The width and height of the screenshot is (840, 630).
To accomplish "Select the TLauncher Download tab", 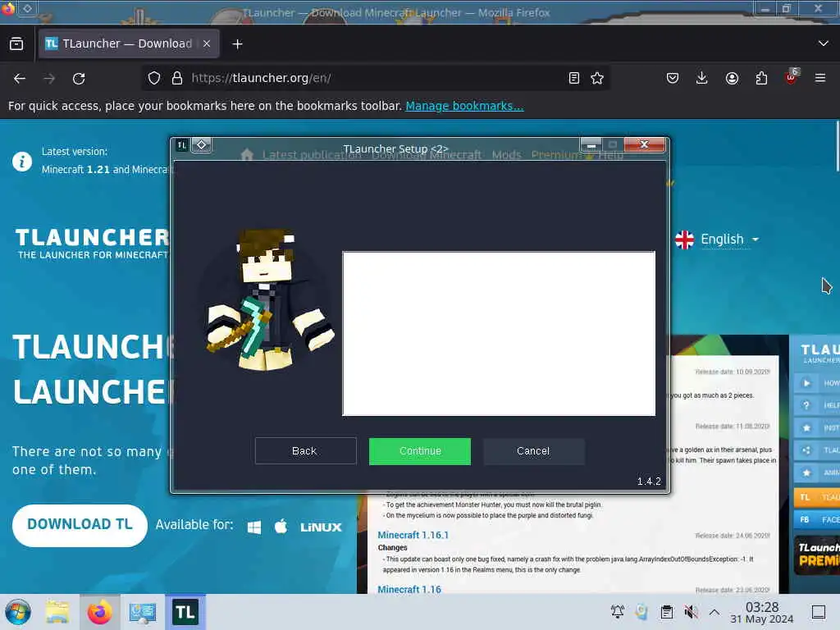I will point(129,44).
